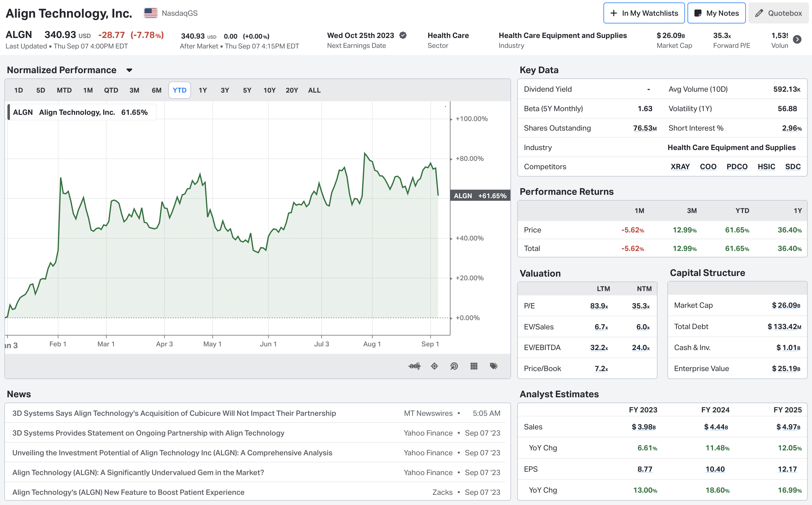Select the 3Y time range

[225, 90]
